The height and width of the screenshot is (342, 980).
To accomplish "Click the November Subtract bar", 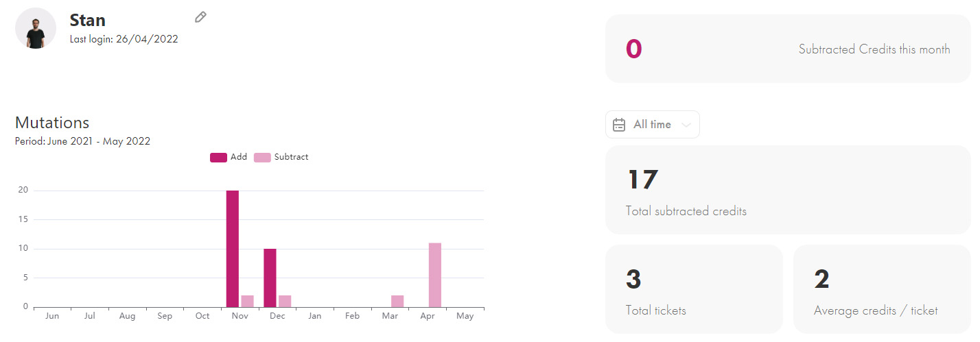I will point(247,301).
